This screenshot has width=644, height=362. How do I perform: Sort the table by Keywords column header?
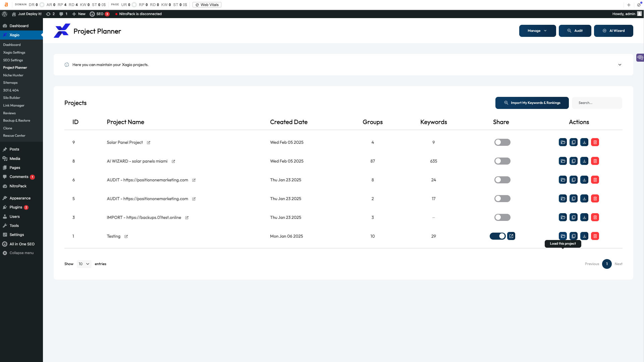pos(434,122)
